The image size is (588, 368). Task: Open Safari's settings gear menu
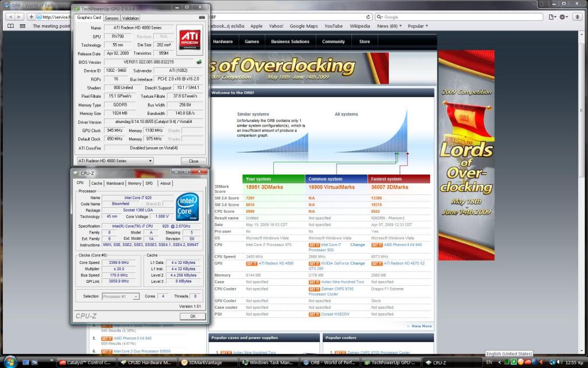click(x=563, y=17)
